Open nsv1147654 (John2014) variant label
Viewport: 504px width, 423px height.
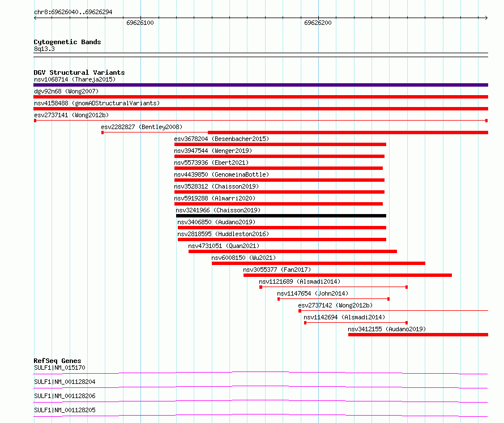click(x=313, y=293)
